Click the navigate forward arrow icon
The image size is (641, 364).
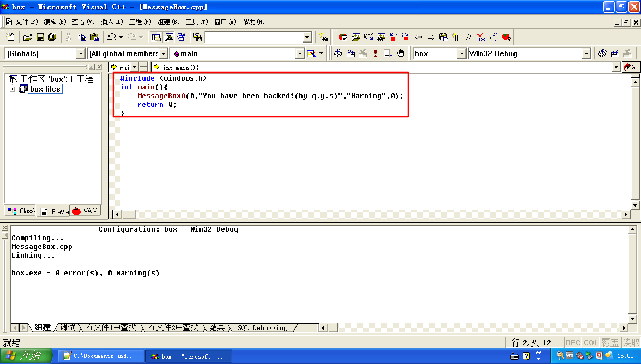point(431,37)
